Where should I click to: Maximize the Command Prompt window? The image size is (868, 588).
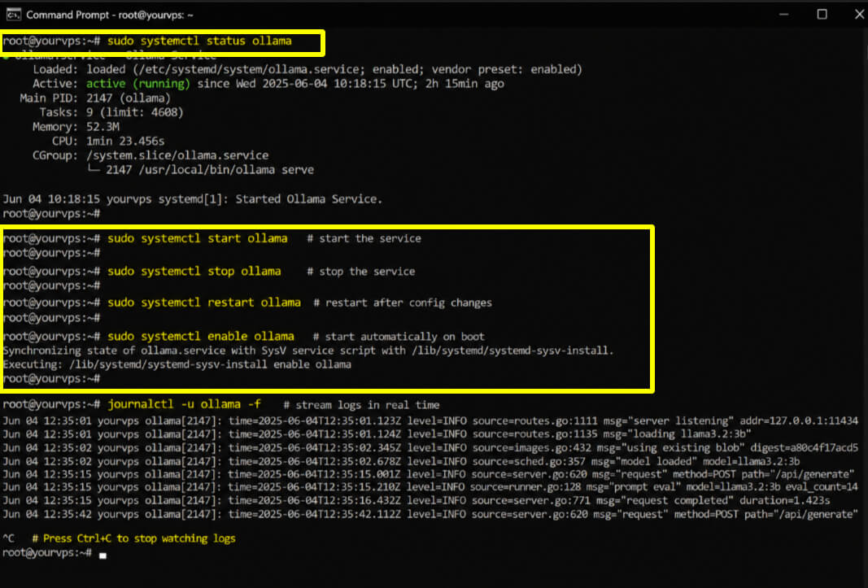click(x=822, y=15)
